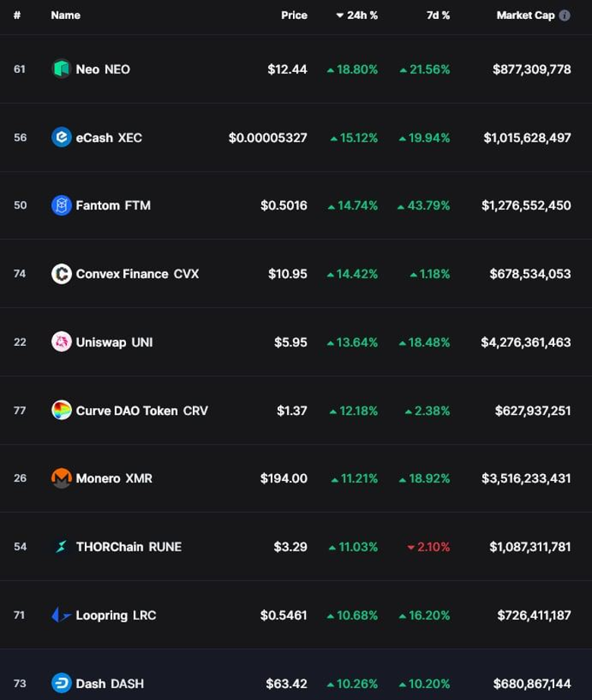
Task: Click the Convex Finance logo icon
Action: click(x=61, y=274)
